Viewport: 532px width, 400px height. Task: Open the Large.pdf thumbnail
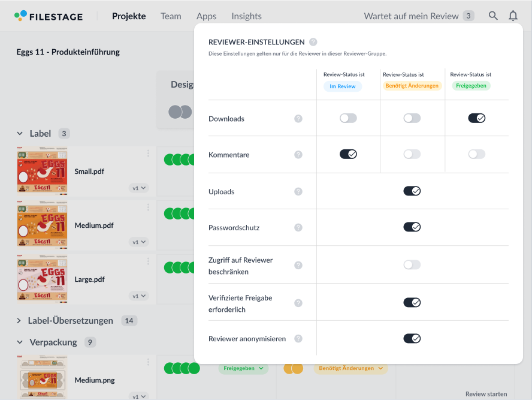(x=42, y=278)
